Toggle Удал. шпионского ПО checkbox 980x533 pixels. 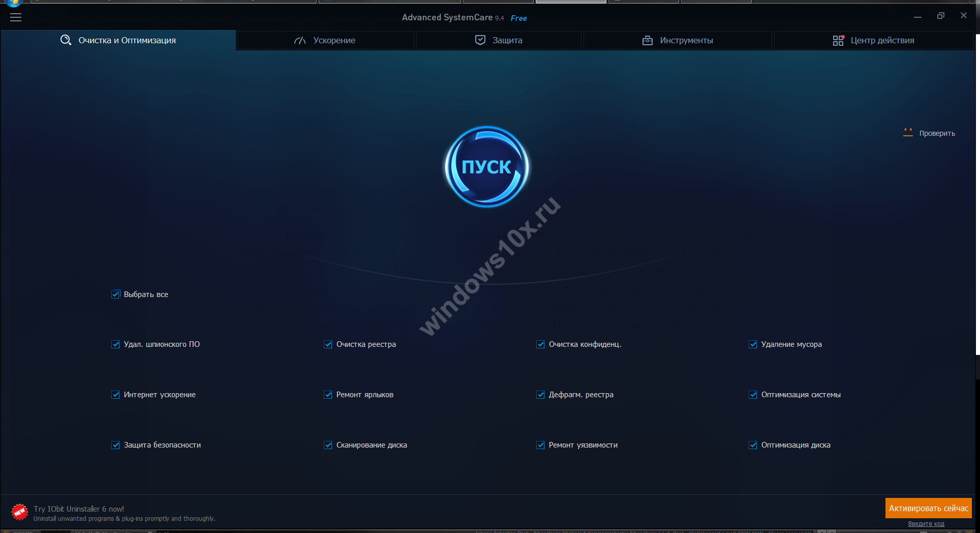pos(115,344)
